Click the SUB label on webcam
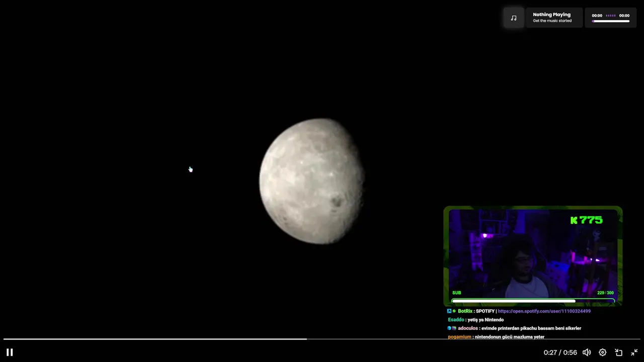The width and height of the screenshot is (644, 362). tap(456, 293)
